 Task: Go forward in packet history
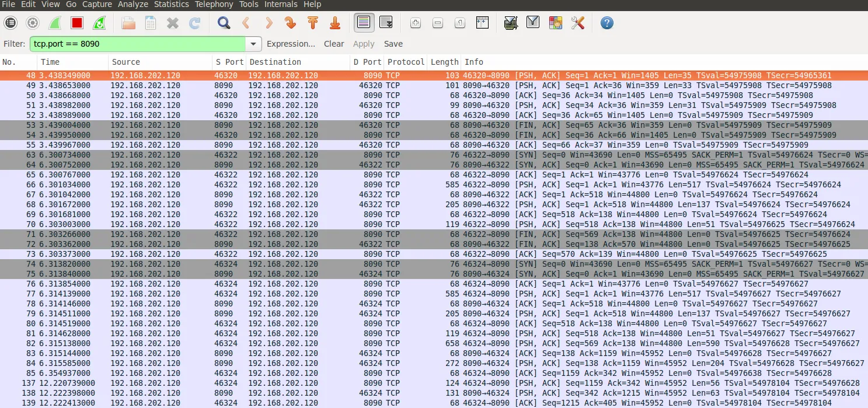[268, 23]
